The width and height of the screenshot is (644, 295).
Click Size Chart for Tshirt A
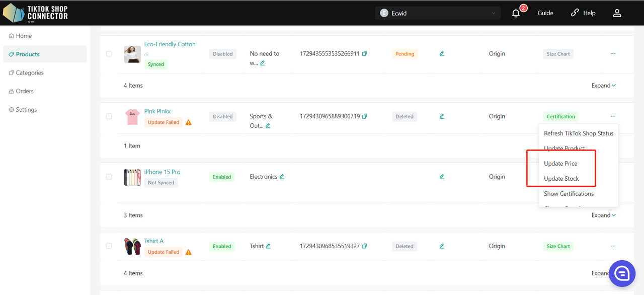click(558, 246)
